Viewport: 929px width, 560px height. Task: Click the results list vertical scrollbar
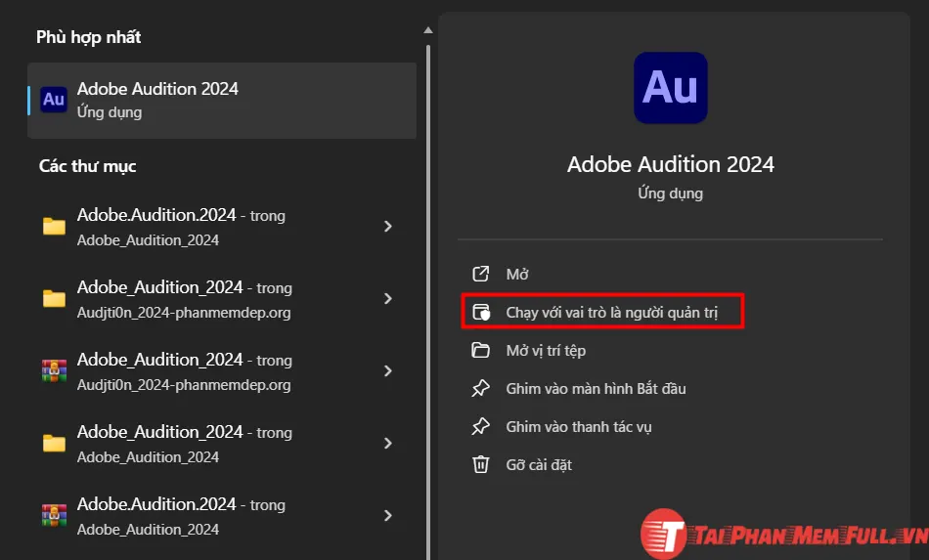428,302
